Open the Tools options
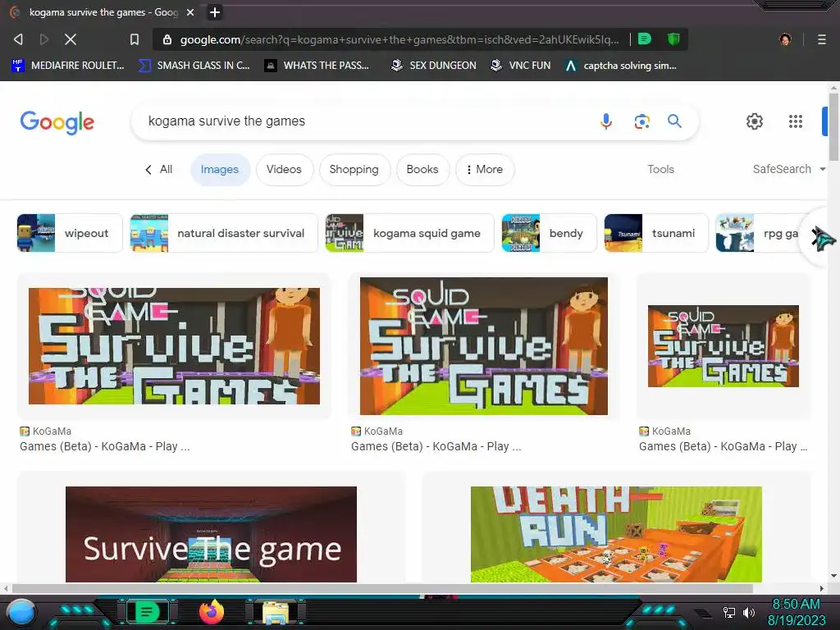840x630 pixels. click(660, 169)
